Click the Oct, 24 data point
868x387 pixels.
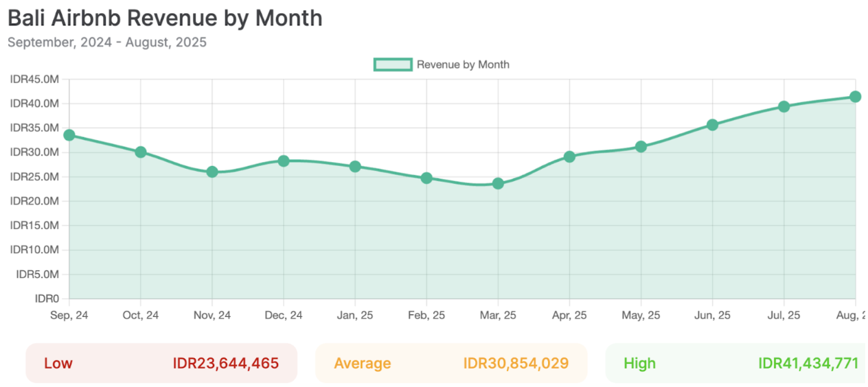141,152
